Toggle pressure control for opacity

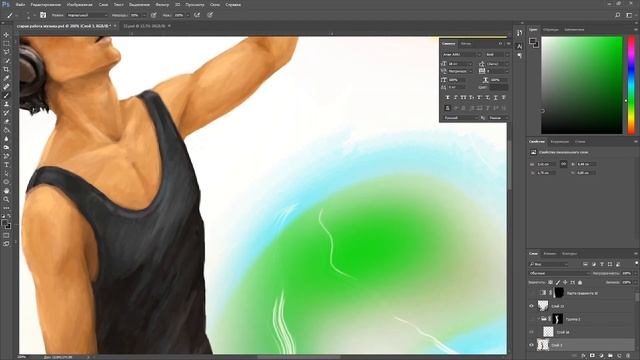click(154, 15)
